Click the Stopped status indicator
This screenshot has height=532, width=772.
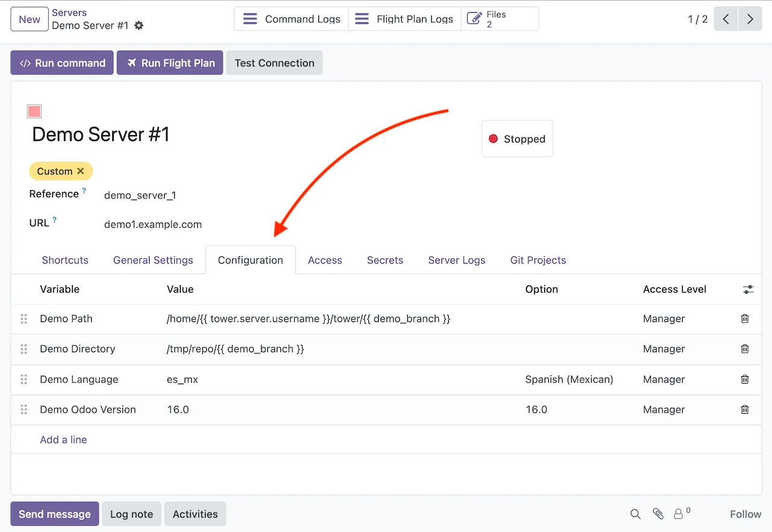click(517, 139)
